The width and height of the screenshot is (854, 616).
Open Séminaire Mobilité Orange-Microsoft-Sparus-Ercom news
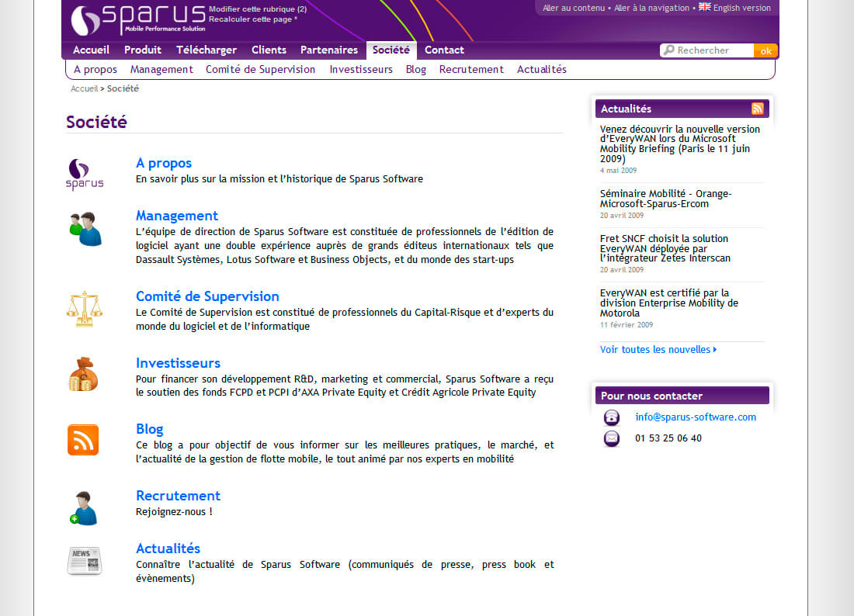tap(665, 199)
